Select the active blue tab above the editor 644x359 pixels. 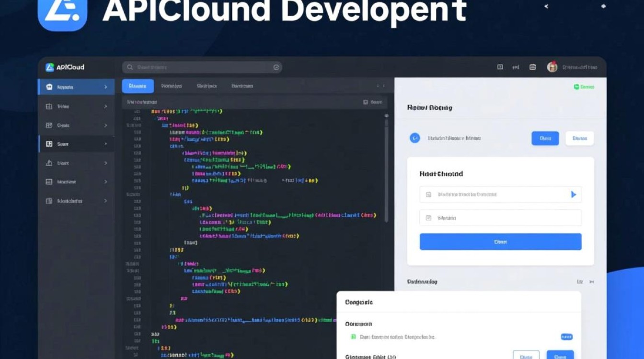point(138,86)
